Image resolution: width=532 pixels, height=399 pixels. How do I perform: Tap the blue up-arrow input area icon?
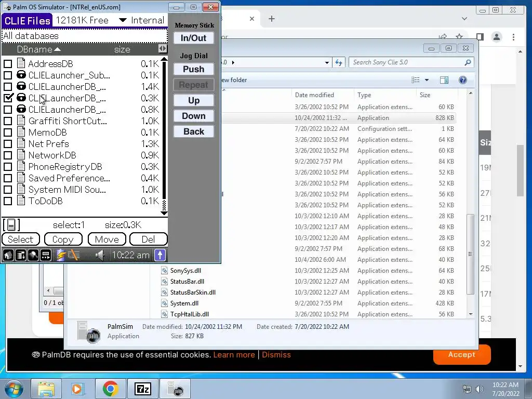(x=160, y=255)
